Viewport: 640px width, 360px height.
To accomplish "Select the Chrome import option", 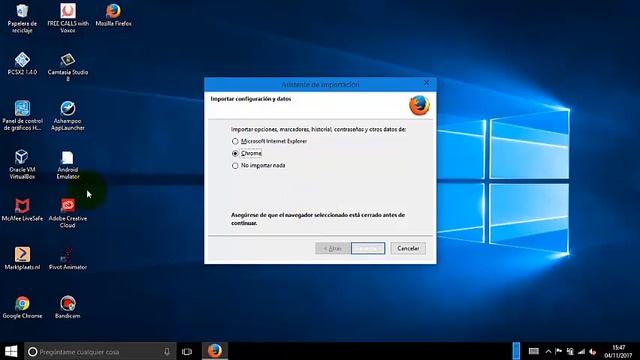I will 247,153.
